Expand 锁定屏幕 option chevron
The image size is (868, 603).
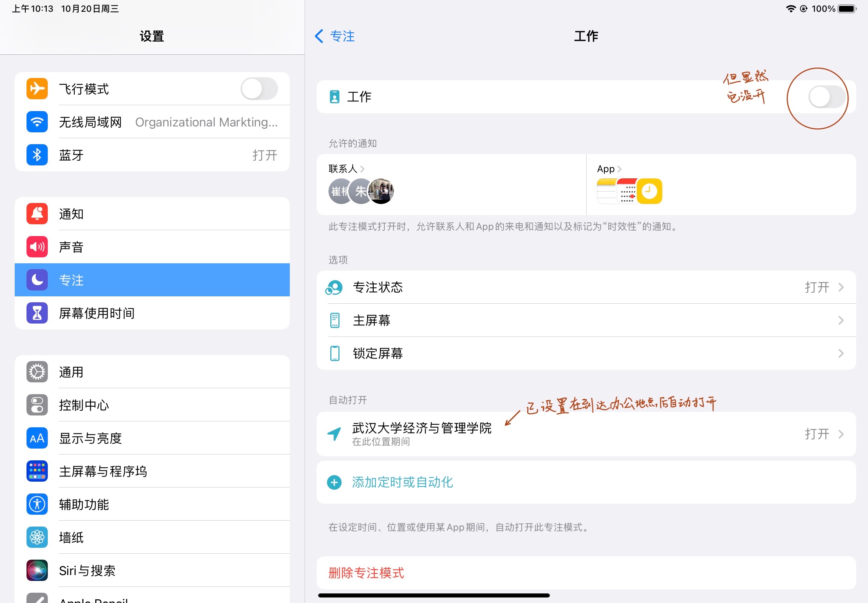point(840,353)
